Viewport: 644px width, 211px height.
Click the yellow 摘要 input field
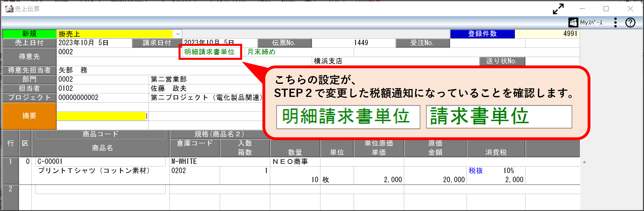point(101,116)
